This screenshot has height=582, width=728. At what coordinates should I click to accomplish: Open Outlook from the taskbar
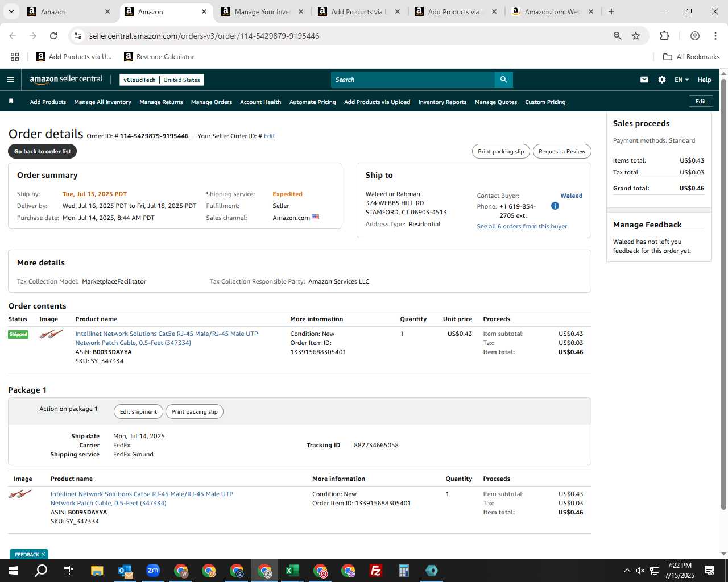click(125, 571)
